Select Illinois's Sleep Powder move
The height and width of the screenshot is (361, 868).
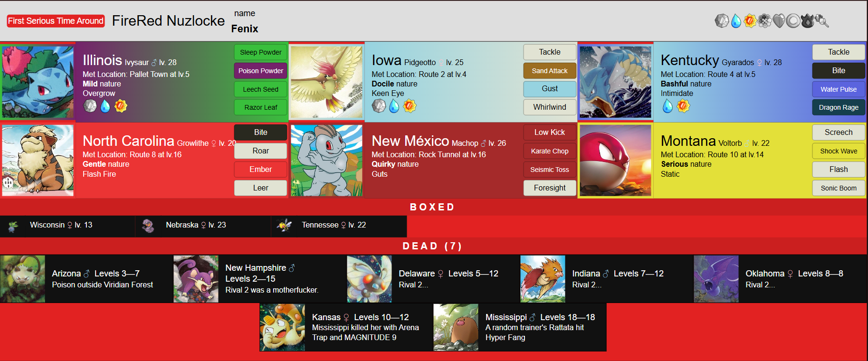(x=261, y=52)
